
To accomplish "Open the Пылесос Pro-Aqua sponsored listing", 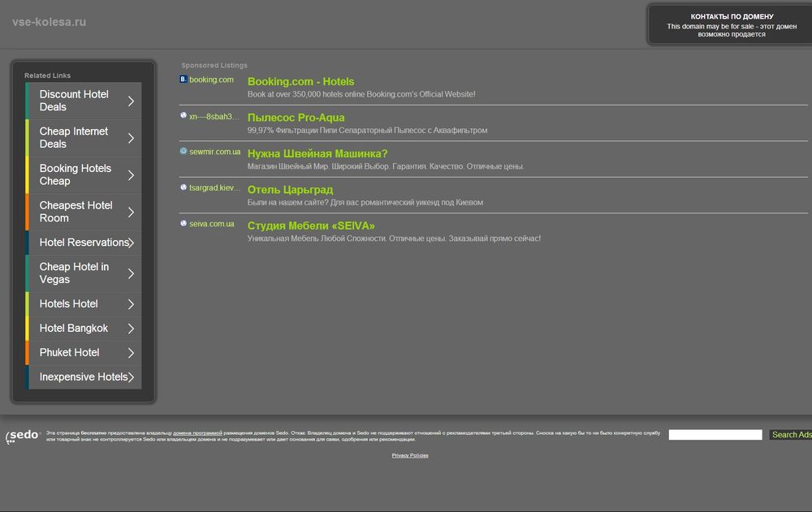I will click(296, 118).
